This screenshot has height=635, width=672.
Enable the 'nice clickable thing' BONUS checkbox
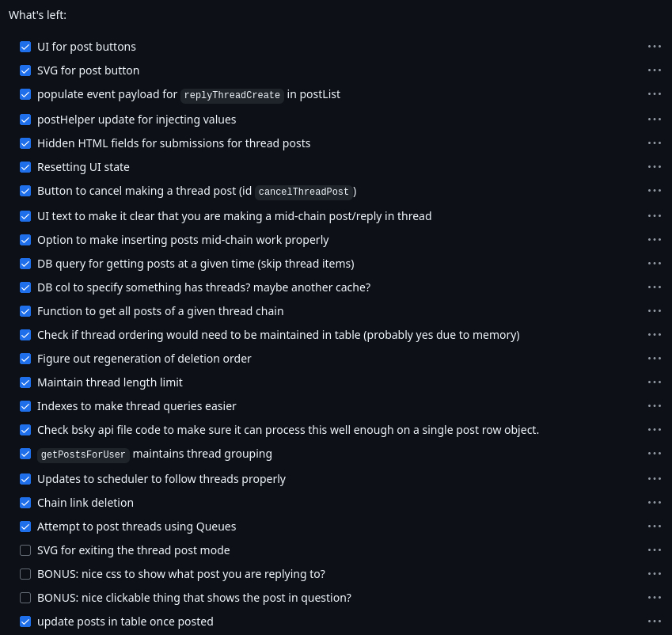point(25,598)
